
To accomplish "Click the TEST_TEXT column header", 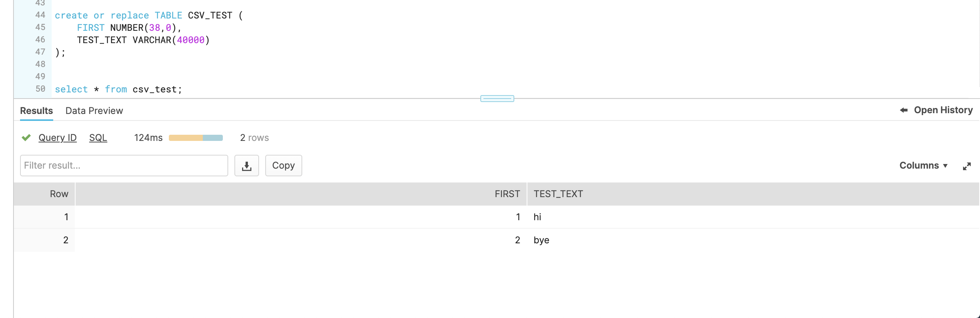I will (x=558, y=194).
